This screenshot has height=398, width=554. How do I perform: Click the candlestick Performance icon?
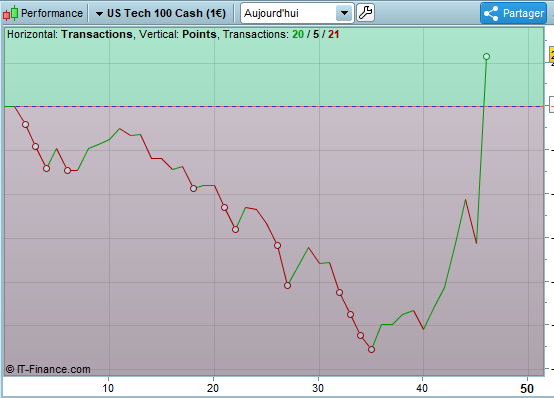(11, 13)
